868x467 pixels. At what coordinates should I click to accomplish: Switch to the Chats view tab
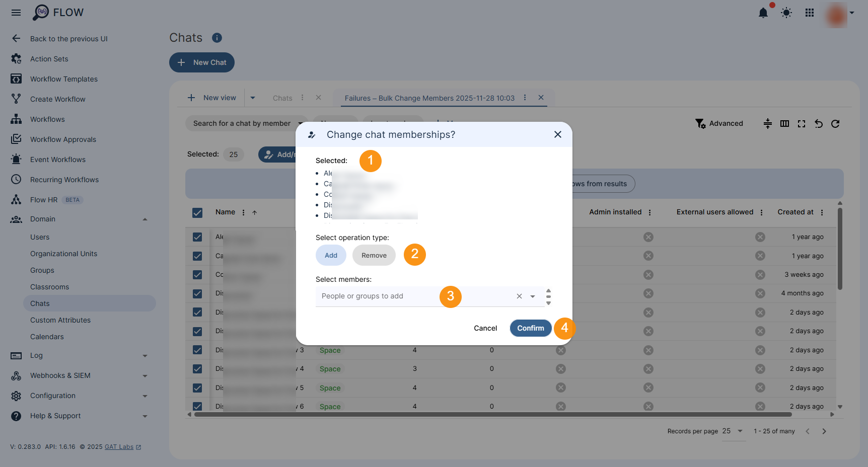[x=282, y=98]
